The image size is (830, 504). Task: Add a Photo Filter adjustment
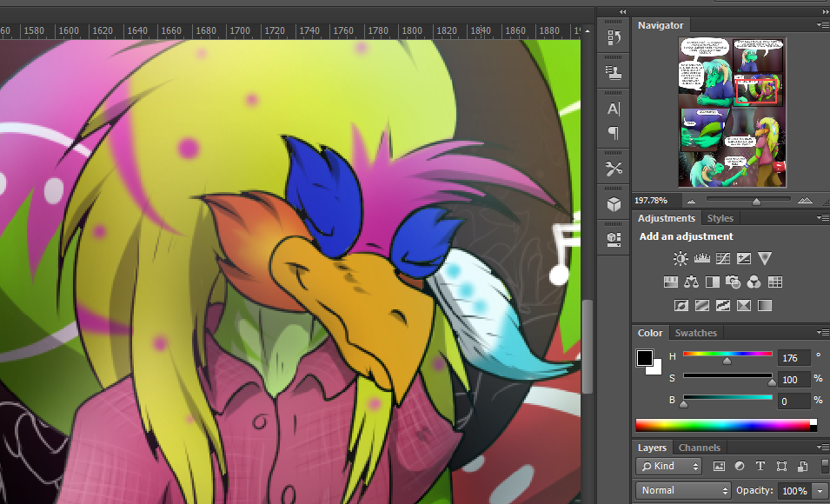pos(734,282)
